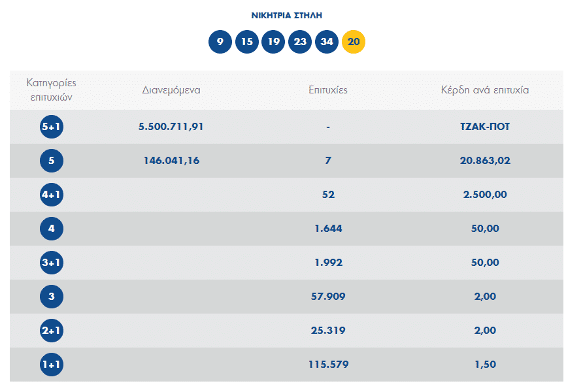The image size is (583, 392).
Task: Click winning number ball 9
Action: pyautogui.click(x=220, y=42)
